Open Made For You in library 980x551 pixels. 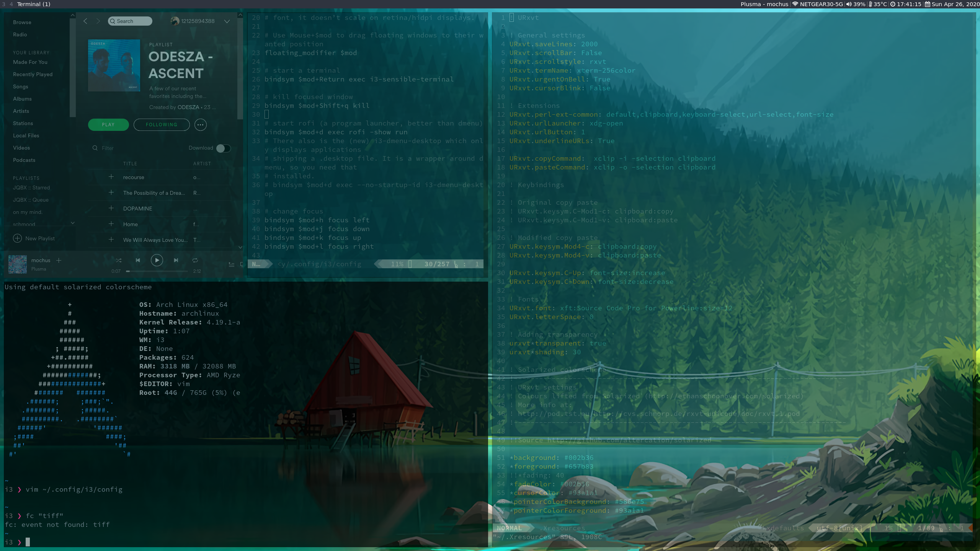pyautogui.click(x=30, y=62)
